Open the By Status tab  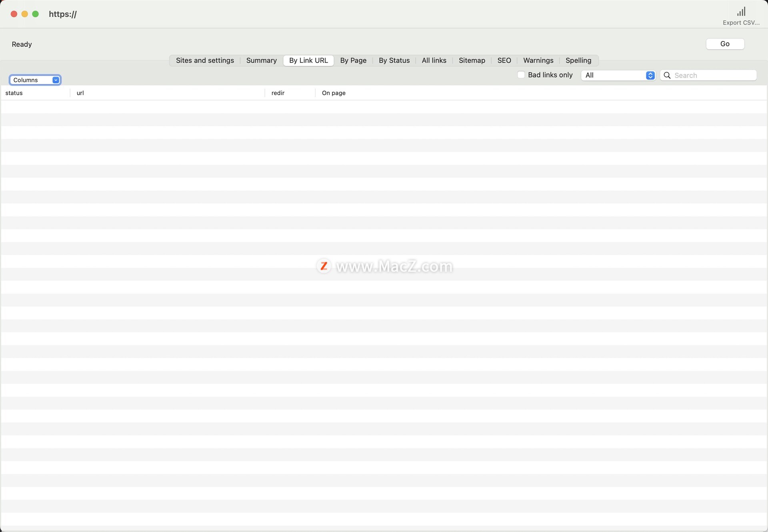(394, 60)
